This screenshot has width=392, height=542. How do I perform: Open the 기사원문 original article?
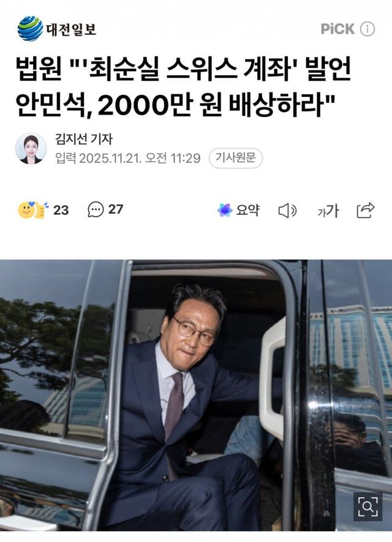tap(236, 159)
